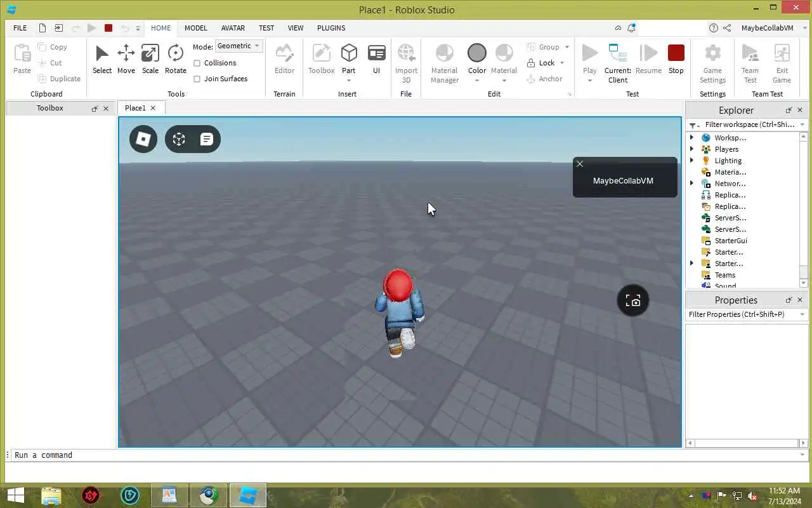
Task: Click the Color tool icon
Action: (476, 53)
